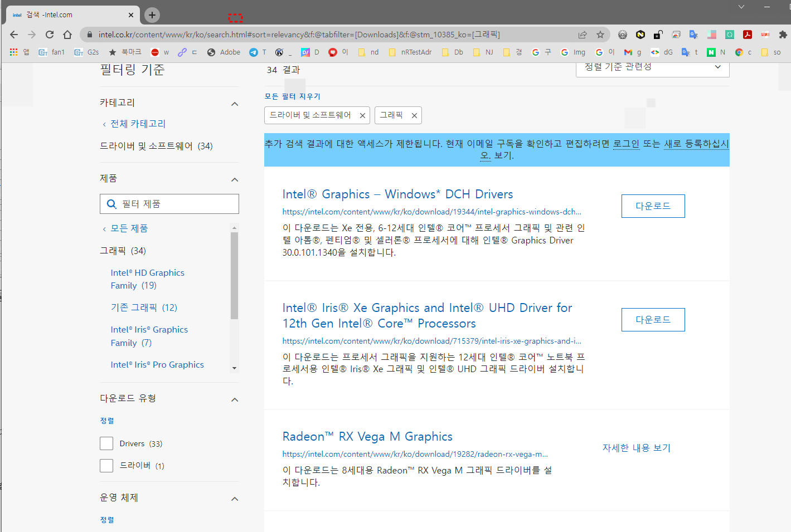Click the 필터 제품 search field

click(169, 204)
